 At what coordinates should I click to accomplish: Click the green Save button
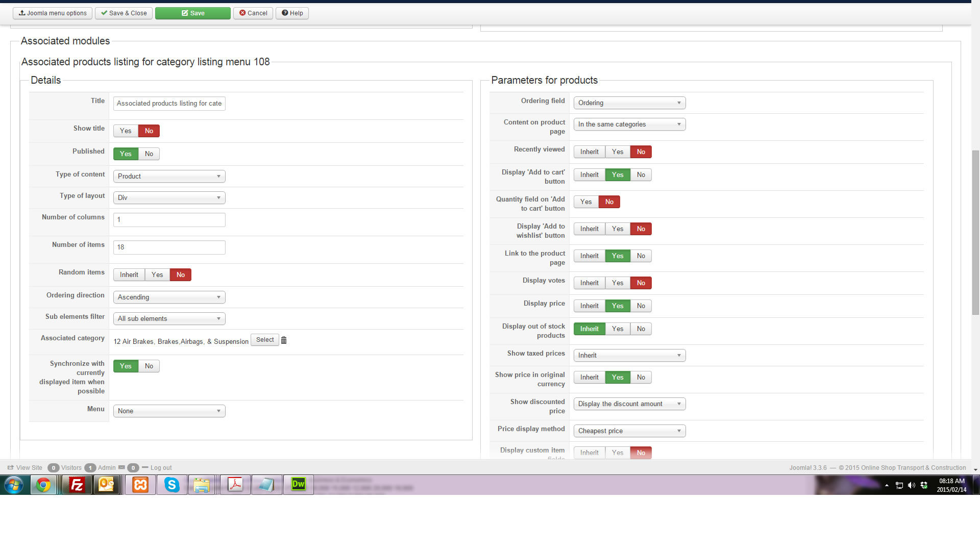click(193, 13)
